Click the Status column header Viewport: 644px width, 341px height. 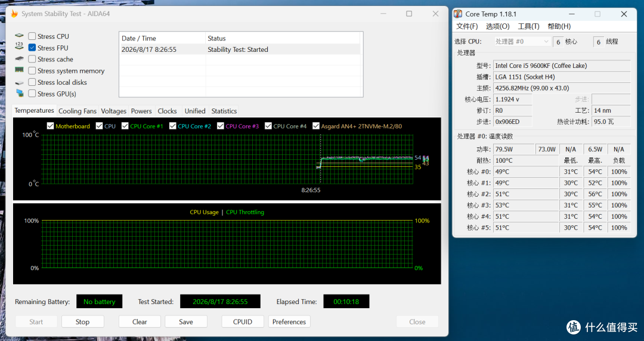tap(283, 38)
